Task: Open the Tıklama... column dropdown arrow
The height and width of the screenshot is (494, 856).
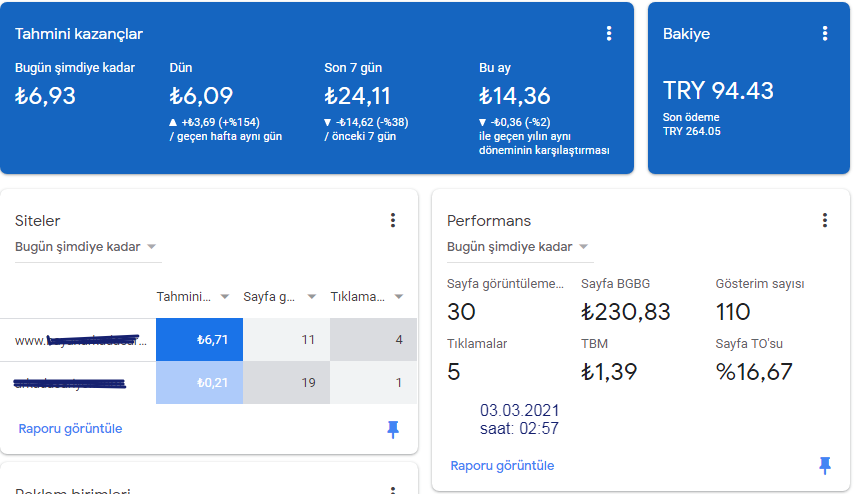Action: 399,297
